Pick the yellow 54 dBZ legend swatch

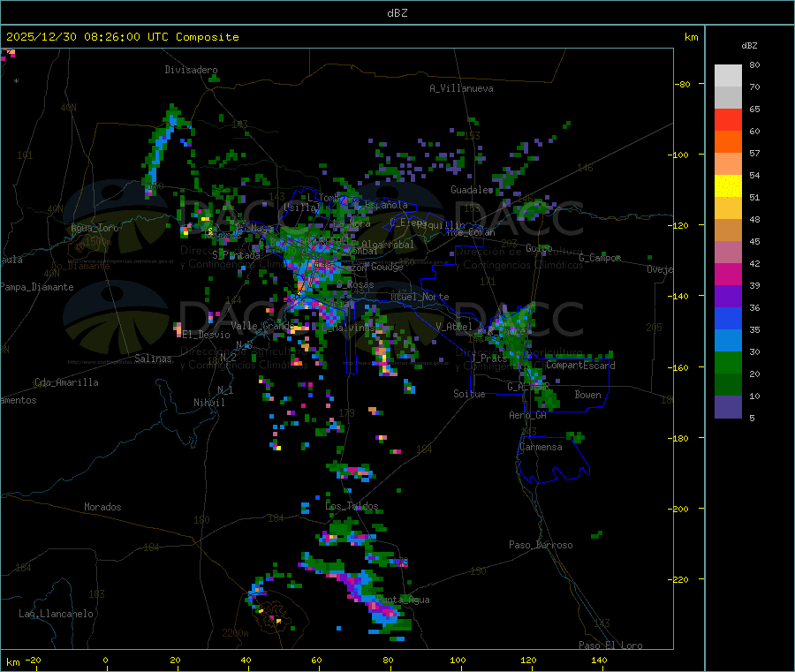[x=728, y=186]
